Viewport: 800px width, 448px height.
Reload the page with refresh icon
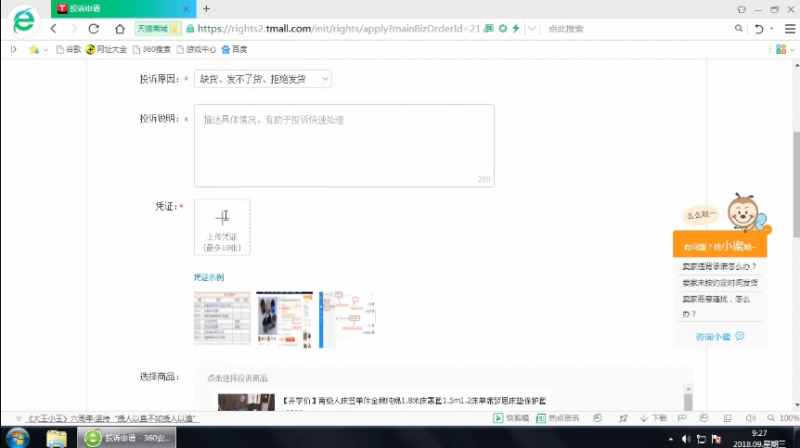click(94, 29)
